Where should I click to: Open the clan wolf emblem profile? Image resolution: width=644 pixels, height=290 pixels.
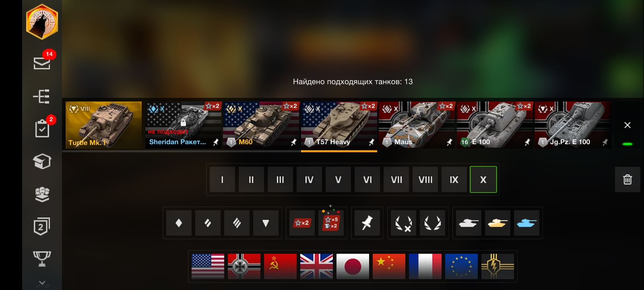(x=42, y=22)
